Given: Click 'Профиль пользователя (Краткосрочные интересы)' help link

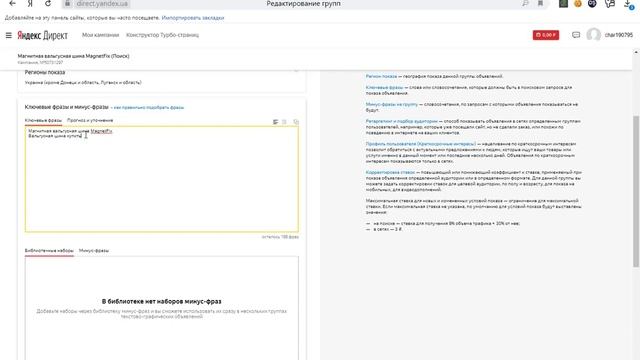Looking at the screenshot, I should 421,144.
